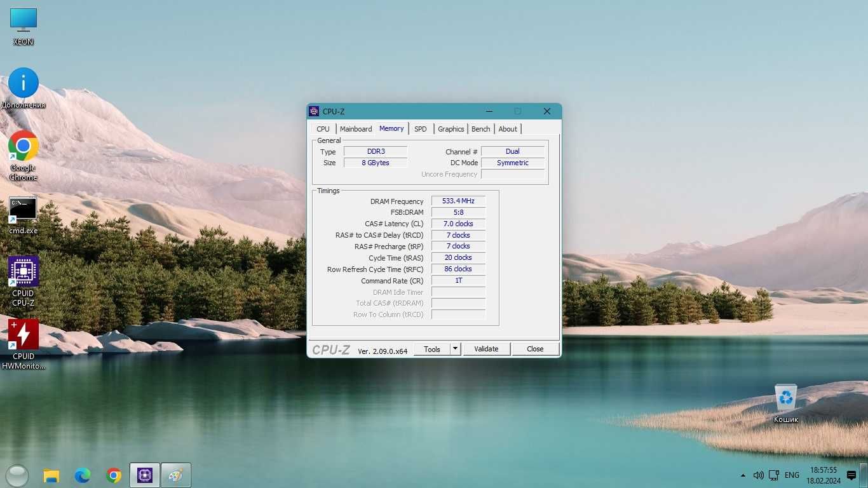
Task: Click the Close button in CPU-Z
Action: 535,349
